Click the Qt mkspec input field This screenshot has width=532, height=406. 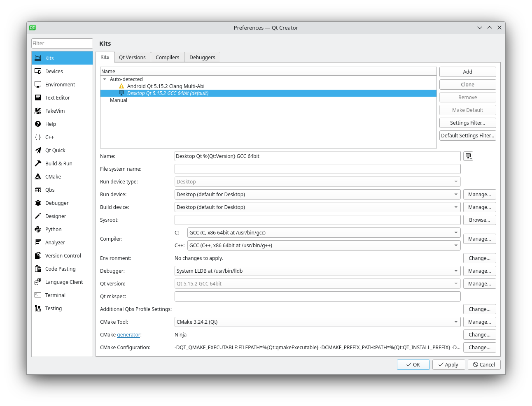pos(317,296)
